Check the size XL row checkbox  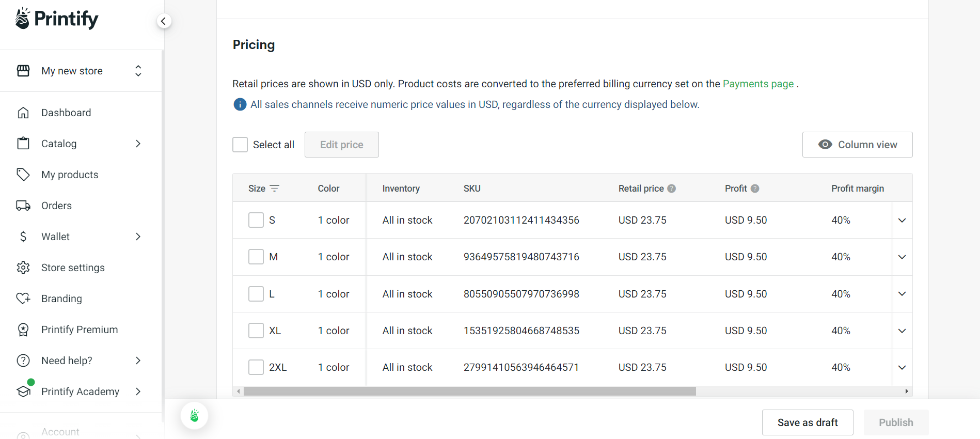(x=256, y=331)
